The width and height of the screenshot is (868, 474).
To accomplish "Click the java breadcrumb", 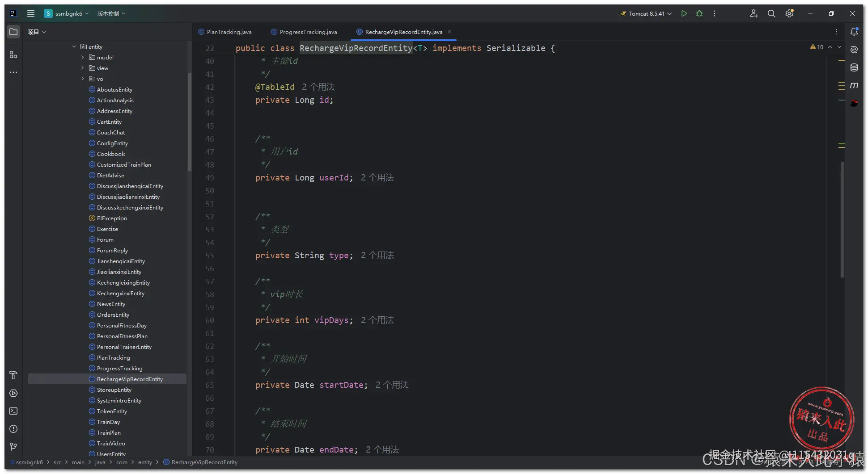I will click(x=100, y=462).
